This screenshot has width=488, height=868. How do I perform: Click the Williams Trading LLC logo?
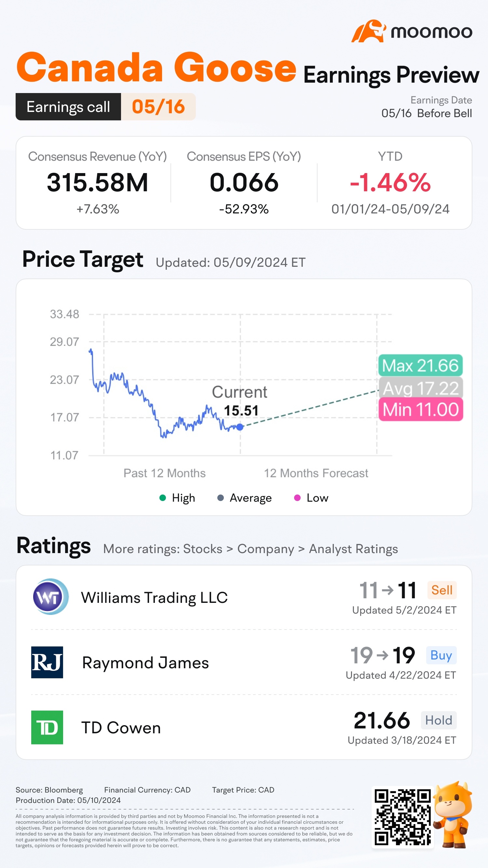(x=50, y=597)
